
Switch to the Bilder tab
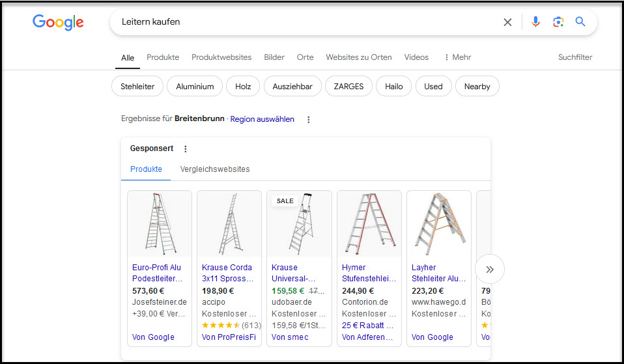click(274, 57)
